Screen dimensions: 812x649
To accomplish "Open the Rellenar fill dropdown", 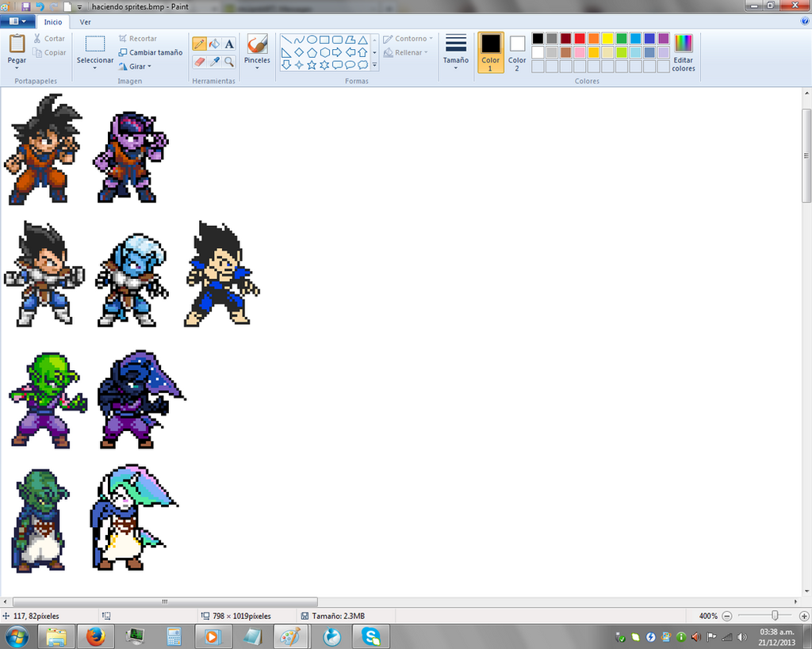I will (405, 52).
